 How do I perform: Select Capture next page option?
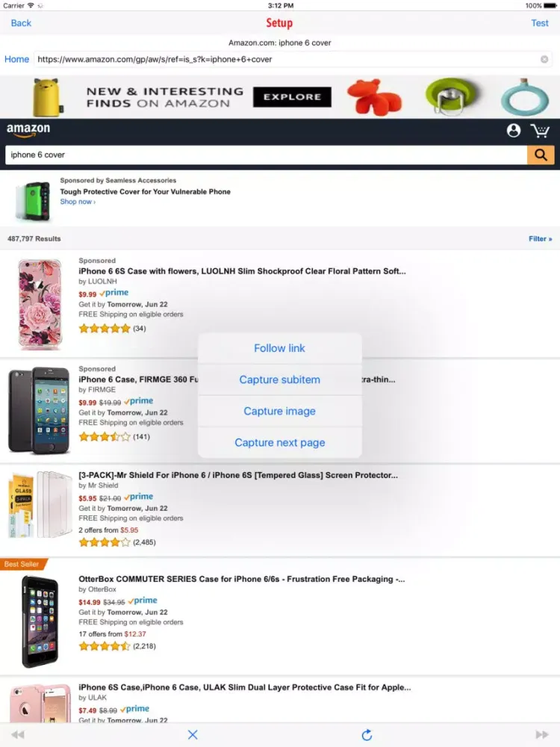click(x=279, y=442)
